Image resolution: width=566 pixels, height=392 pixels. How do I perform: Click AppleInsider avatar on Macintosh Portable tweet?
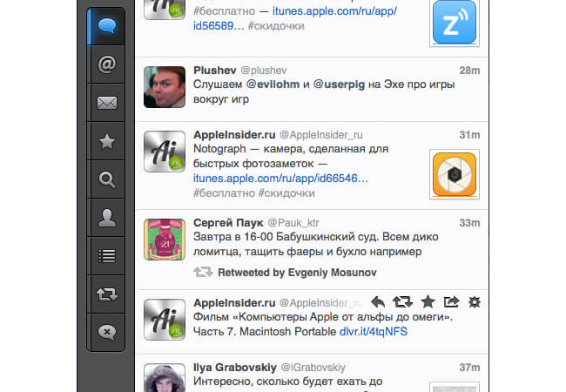point(165,320)
